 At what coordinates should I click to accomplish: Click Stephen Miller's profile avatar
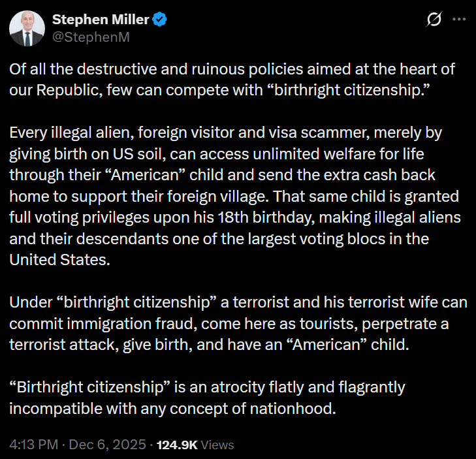(x=27, y=28)
